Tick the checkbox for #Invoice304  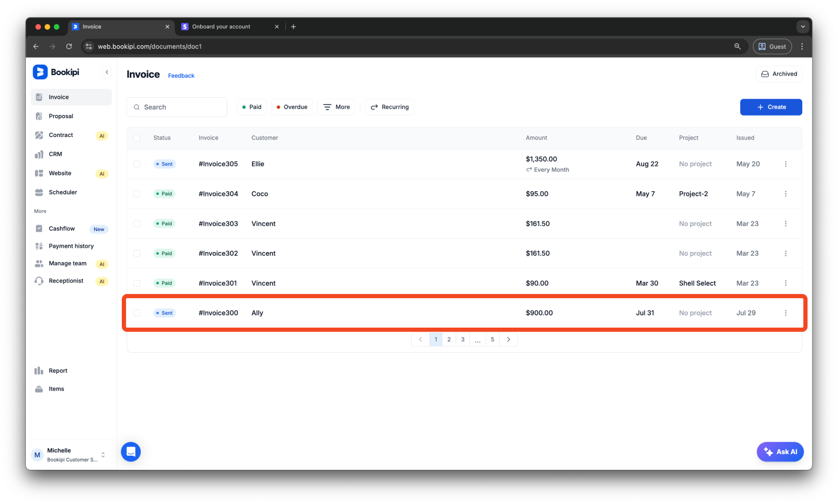[137, 194]
